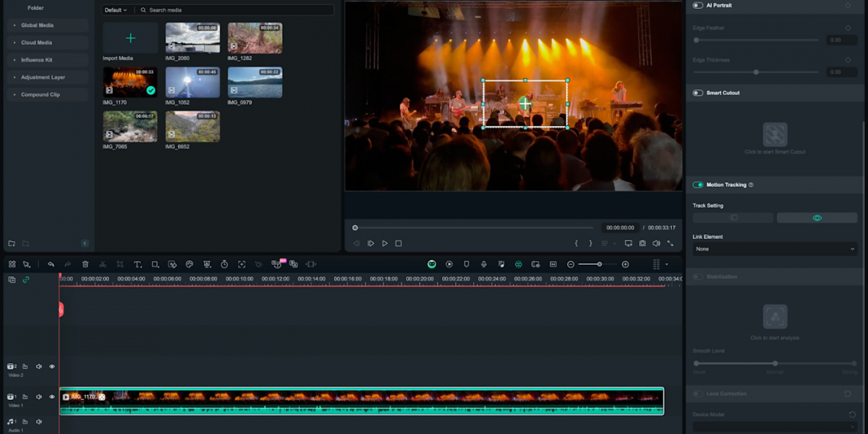Lock the Video 1 track
This screenshot has width=868, height=434.
coord(25,397)
